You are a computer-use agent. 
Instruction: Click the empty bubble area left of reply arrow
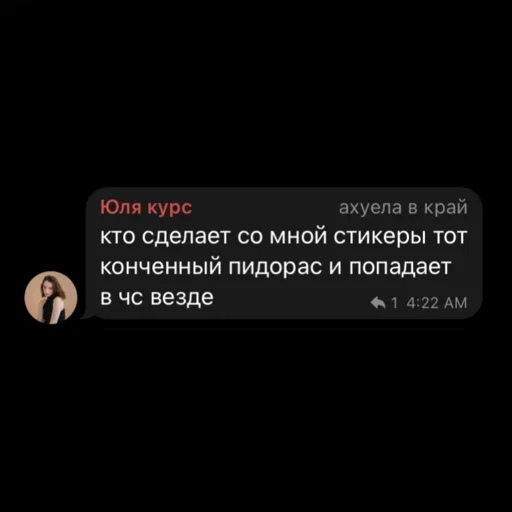[290, 302]
